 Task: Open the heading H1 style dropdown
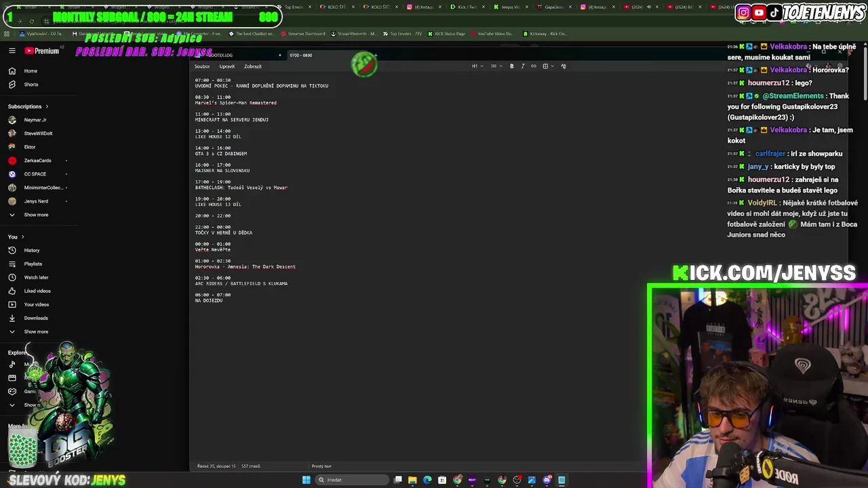coord(477,66)
